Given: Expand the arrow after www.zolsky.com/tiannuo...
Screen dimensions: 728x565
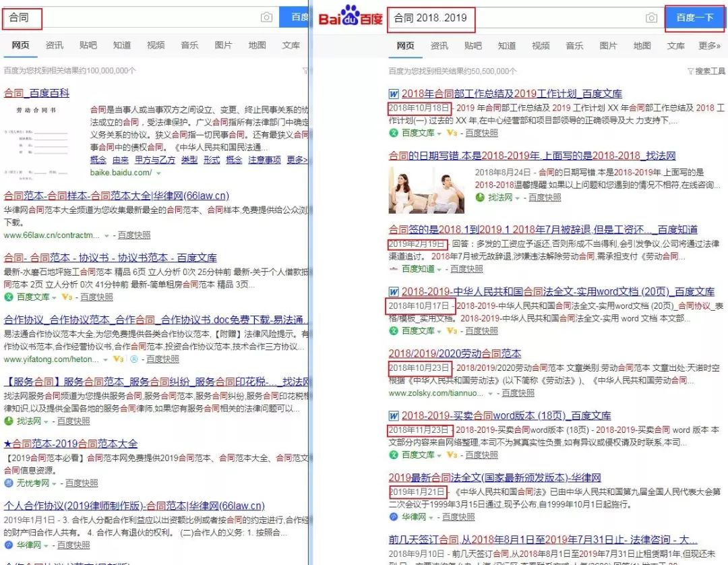Looking at the screenshot, I should pos(490,394).
